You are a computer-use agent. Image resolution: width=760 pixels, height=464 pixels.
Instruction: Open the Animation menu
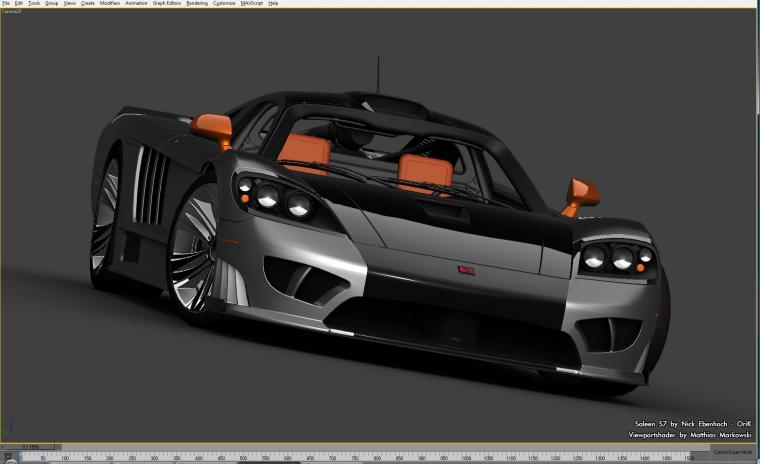136,3
